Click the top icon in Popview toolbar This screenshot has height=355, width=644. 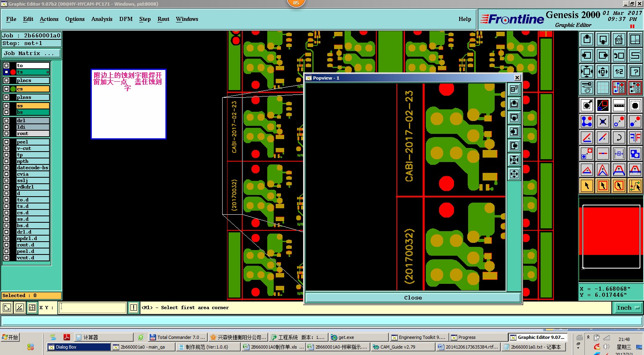(x=514, y=89)
